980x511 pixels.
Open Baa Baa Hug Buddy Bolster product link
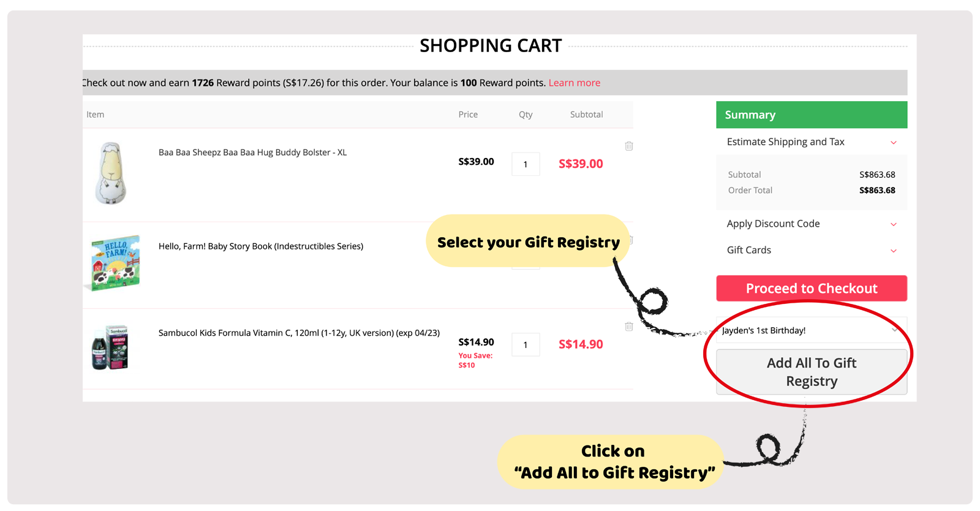click(252, 153)
